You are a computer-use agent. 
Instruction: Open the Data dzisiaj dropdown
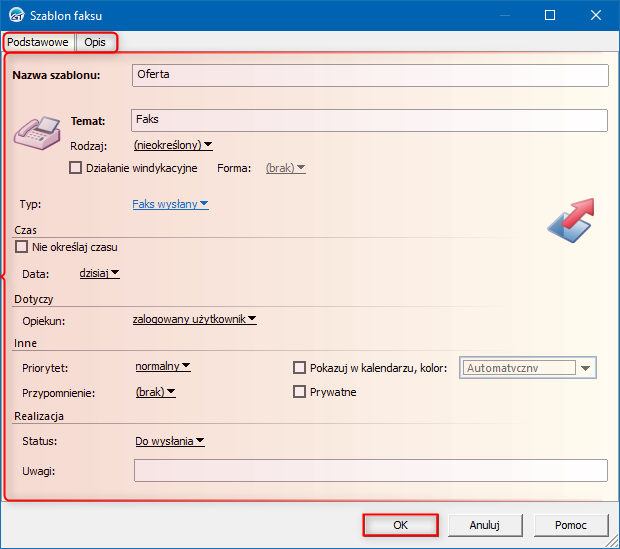pyautogui.click(x=100, y=273)
